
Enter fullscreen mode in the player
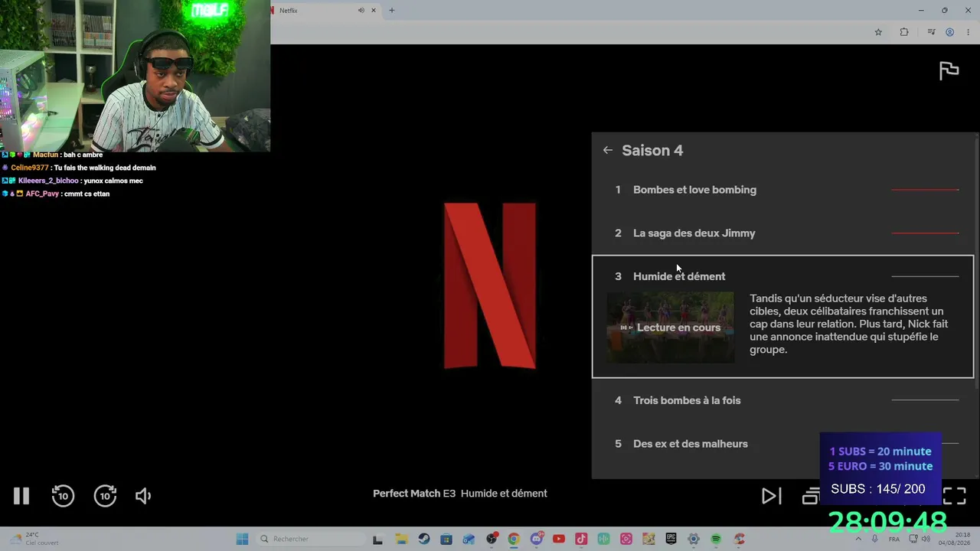click(954, 496)
